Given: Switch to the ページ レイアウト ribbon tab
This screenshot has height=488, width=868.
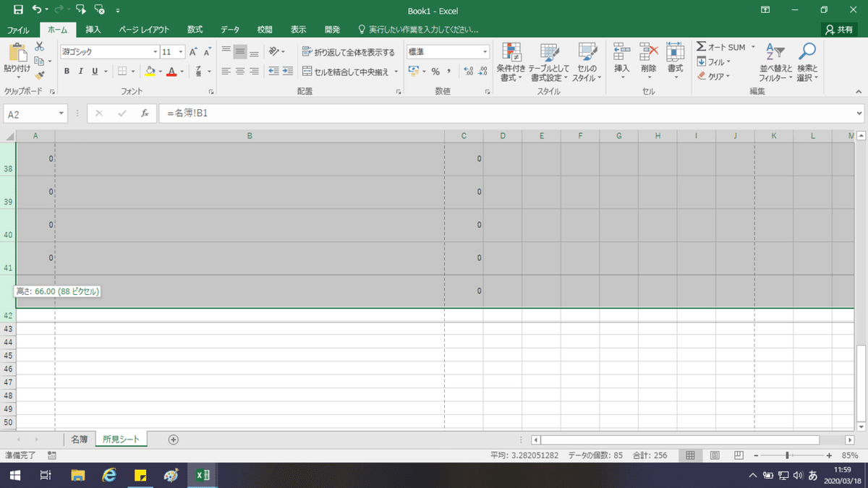Looking at the screenshot, I should [144, 30].
